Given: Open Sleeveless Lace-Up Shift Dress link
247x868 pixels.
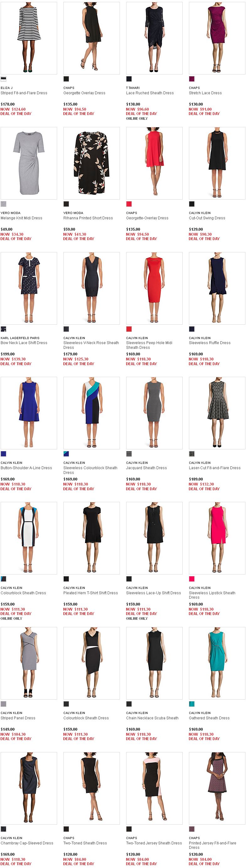Looking at the screenshot, I should coord(153,593).
